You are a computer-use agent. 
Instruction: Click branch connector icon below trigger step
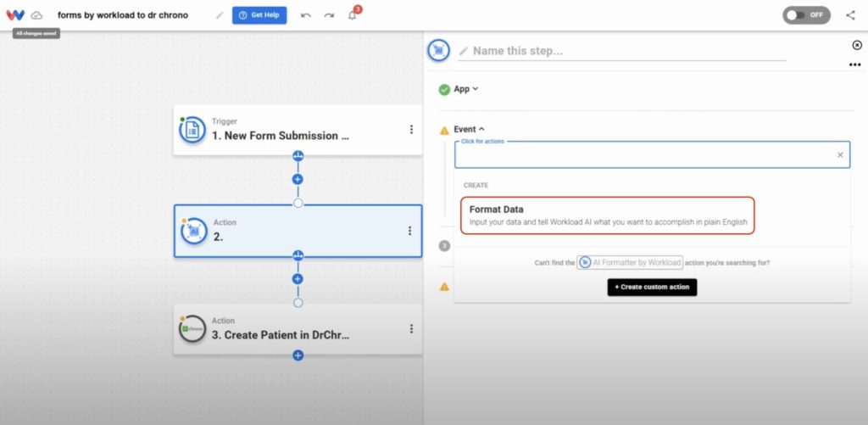[298, 156]
